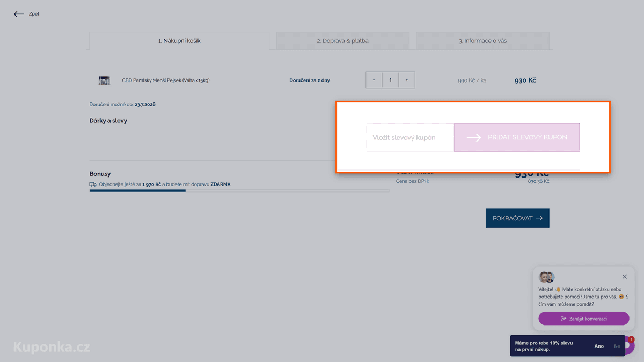Increase product quantity with plus button
Screen dimensions: 644x362
(x=407, y=80)
